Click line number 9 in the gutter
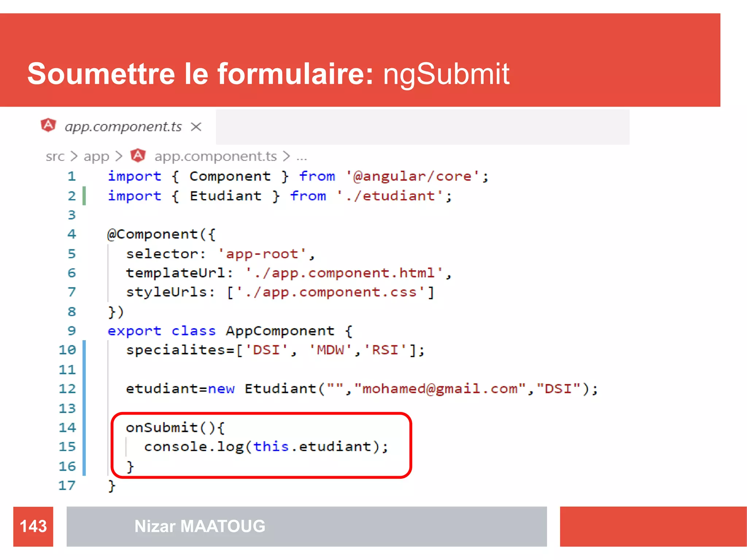Viewport: 747px width, 560px height. click(x=71, y=331)
